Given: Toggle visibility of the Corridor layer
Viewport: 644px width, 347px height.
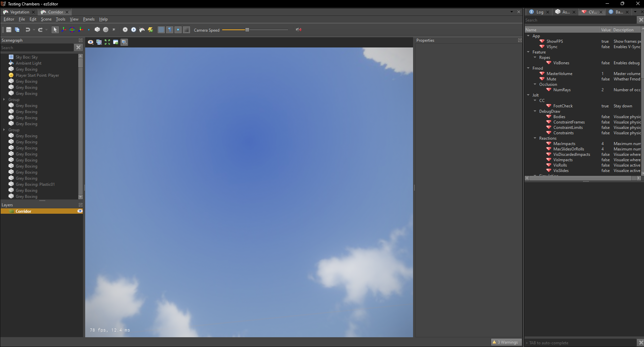Looking at the screenshot, I should point(80,211).
